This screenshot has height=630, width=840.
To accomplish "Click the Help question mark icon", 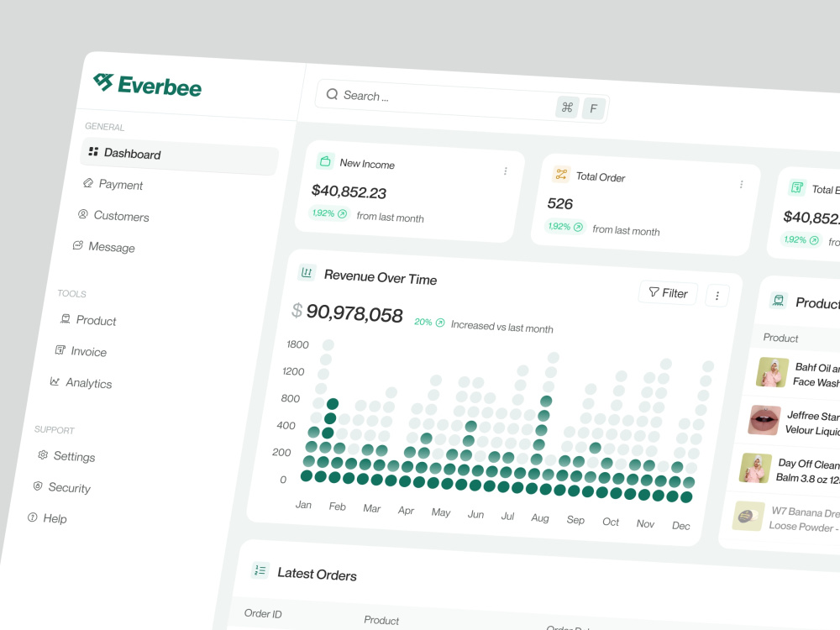I will tap(33, 517).
